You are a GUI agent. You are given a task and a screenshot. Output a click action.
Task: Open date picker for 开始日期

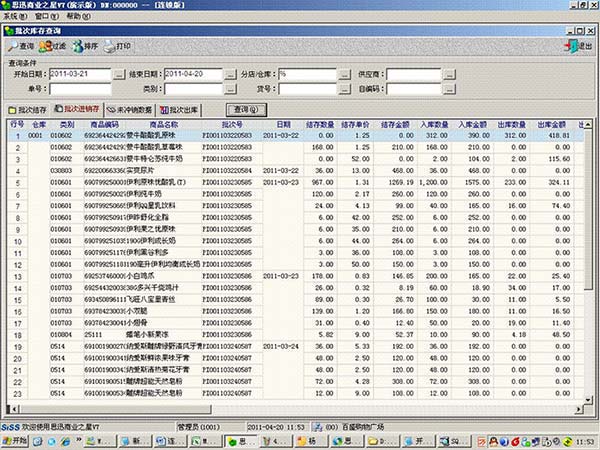119,74
